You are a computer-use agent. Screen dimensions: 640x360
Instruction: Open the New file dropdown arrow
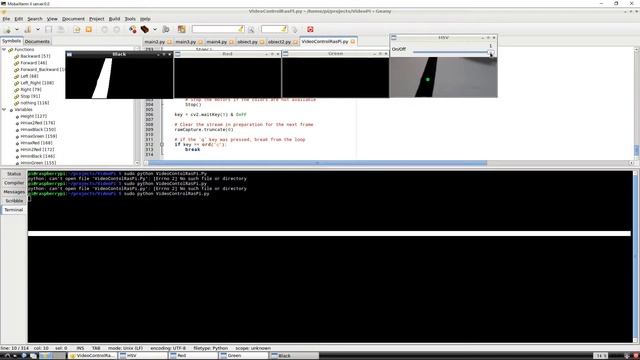tap(17, 29)
